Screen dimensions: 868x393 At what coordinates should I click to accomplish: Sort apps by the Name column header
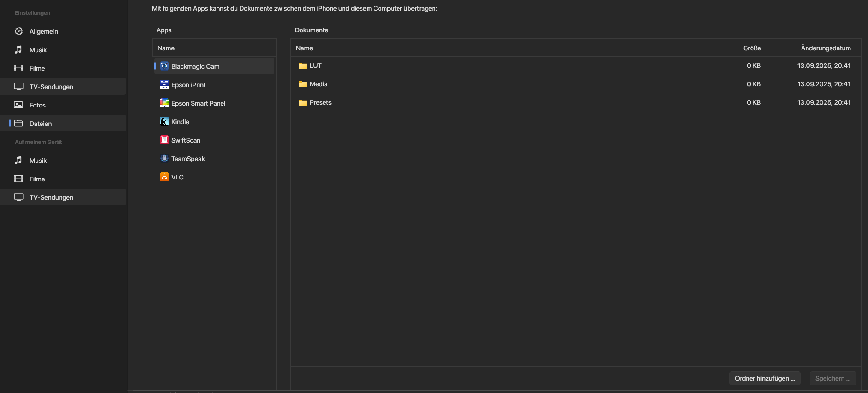(214, 48)
